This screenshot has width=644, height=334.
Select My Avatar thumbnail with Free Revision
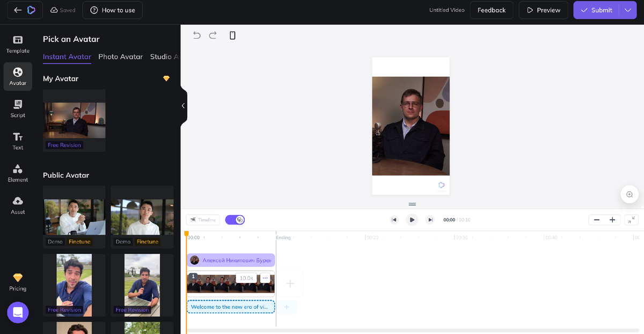(x=74, y=120)
